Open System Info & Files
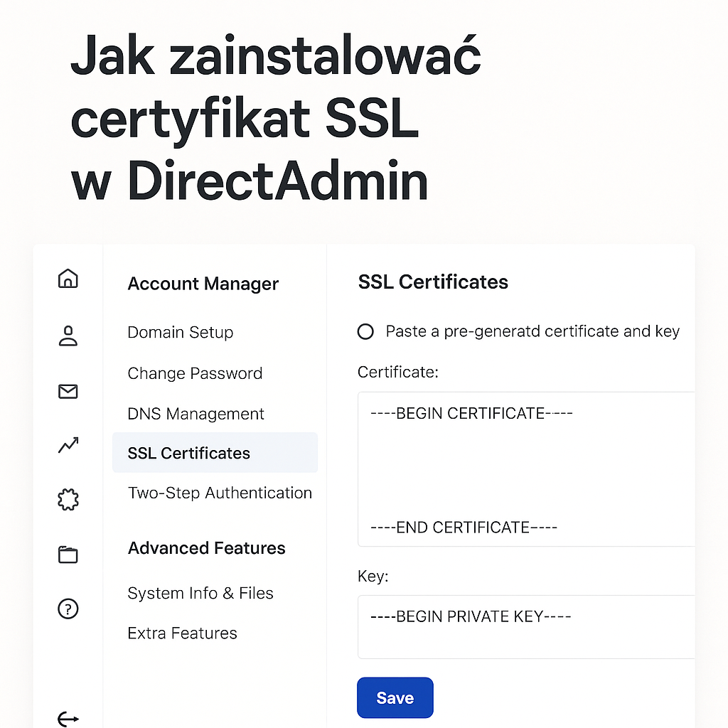This screenshot has height=728, width=728. tap(200, 593)
